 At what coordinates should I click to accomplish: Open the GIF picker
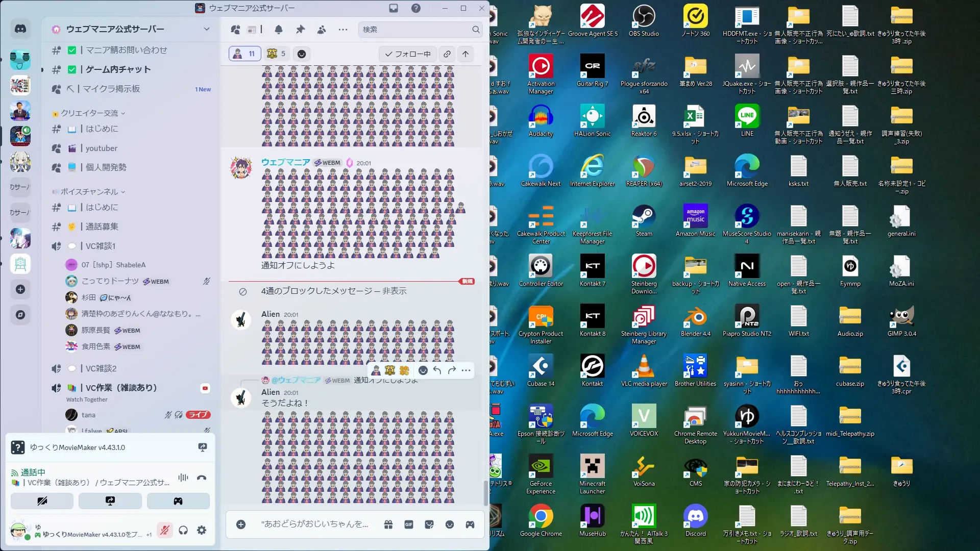coord(409,524)
